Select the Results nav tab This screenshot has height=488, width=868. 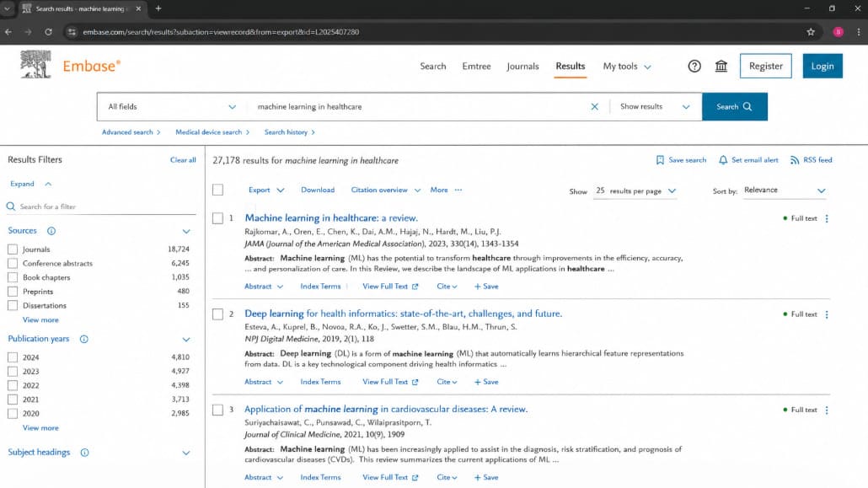(x=571, y=66)
